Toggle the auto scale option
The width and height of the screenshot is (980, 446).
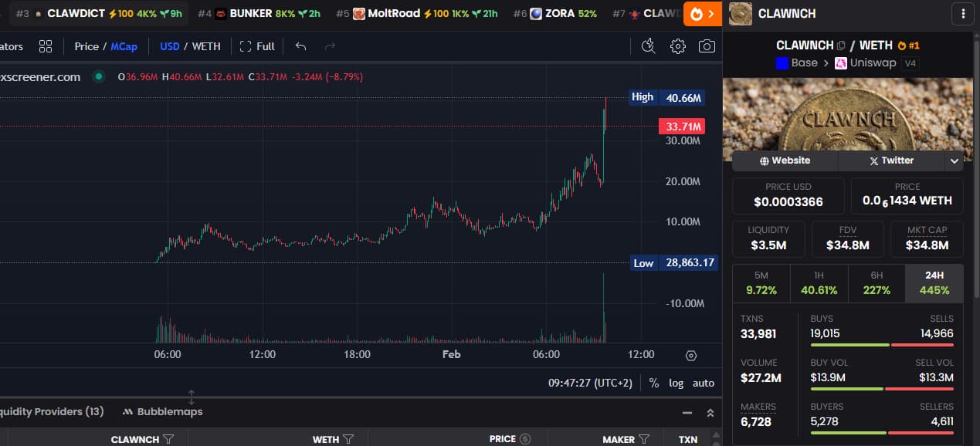pos(703,383)
